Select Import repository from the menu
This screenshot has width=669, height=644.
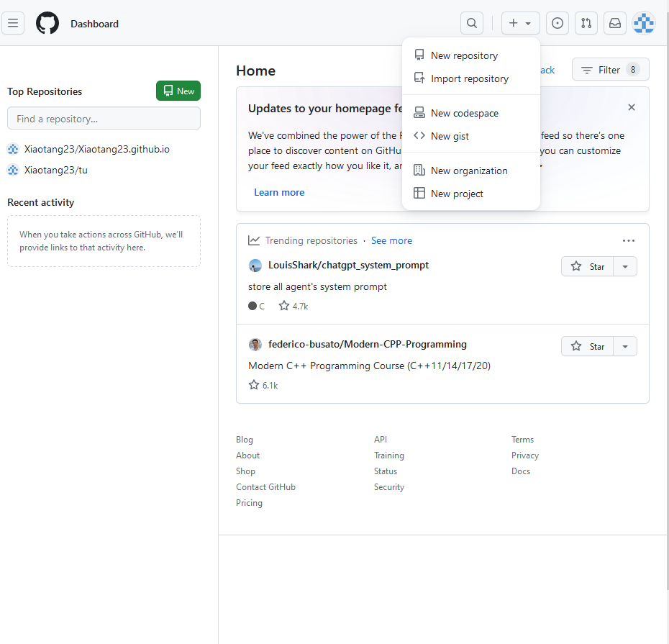[x=471, y=78]
